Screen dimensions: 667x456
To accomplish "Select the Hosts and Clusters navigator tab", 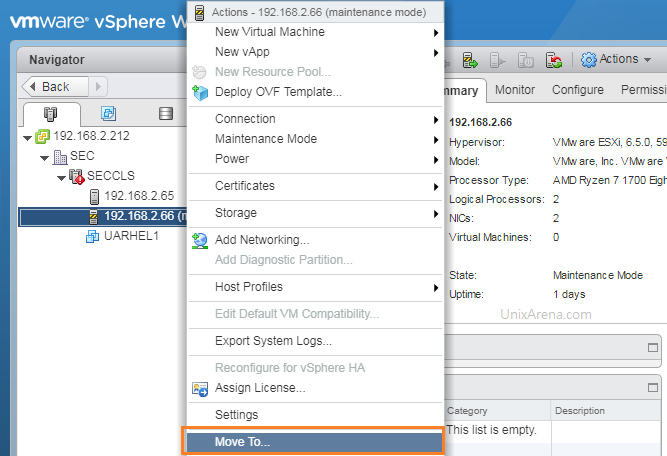I will coord(51,114).
